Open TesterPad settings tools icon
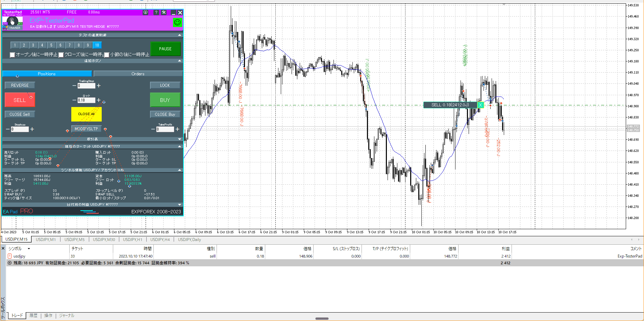The width and height of the screenshot is (644, 321). (x=164, y=12)
